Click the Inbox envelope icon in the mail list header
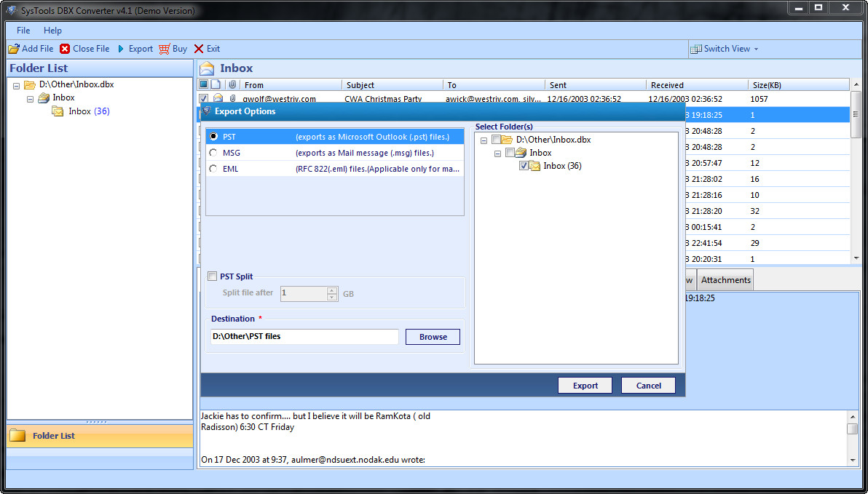Screen dimensions: 868x494 click(x=207, y=68)
